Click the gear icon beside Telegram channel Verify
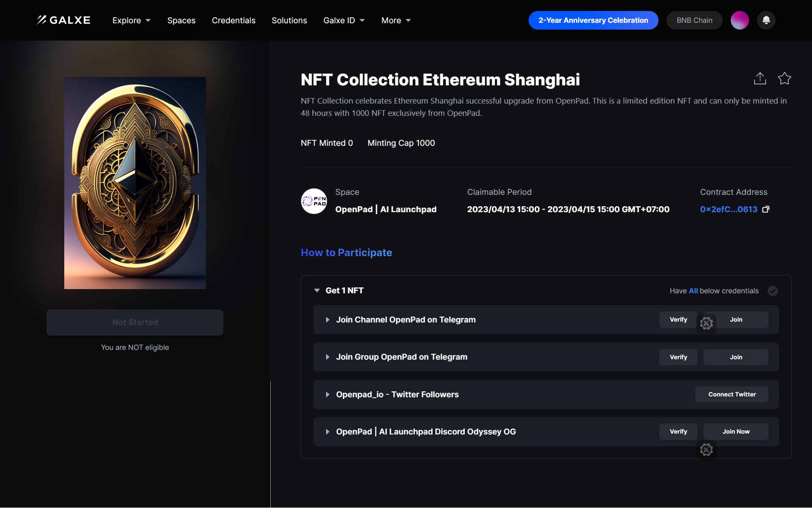Image resolution: width=812 pixels, height=508 pixels. [x=706, y=324]
